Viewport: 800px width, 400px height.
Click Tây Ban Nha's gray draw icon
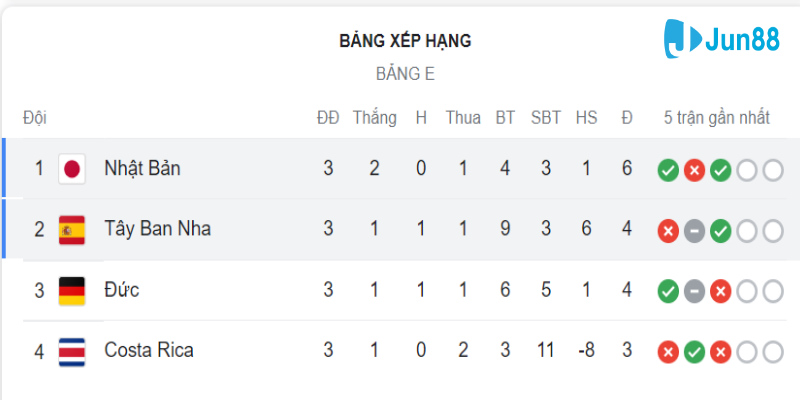[x=694, y=231]
